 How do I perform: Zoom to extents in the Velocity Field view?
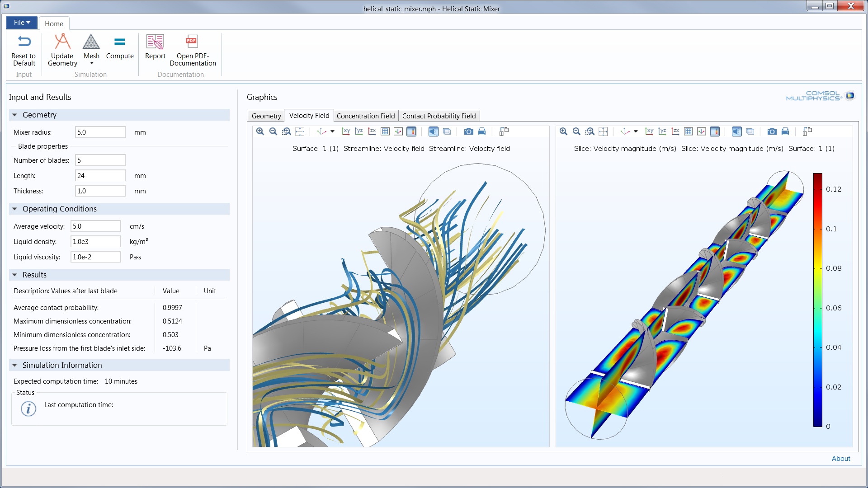(300, 131)
